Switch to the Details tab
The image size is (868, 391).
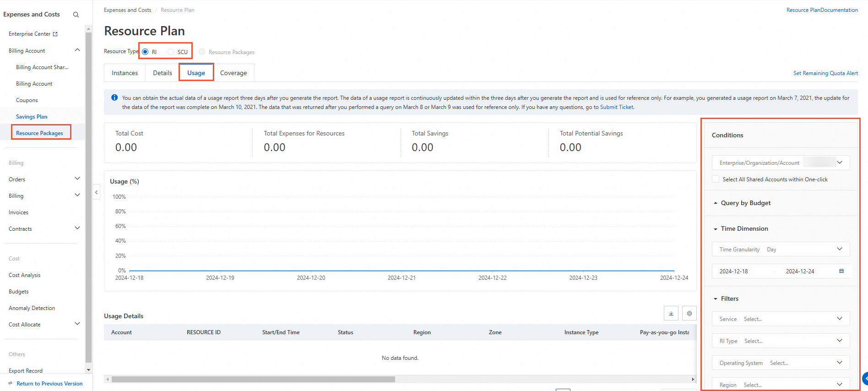(163, 73)
